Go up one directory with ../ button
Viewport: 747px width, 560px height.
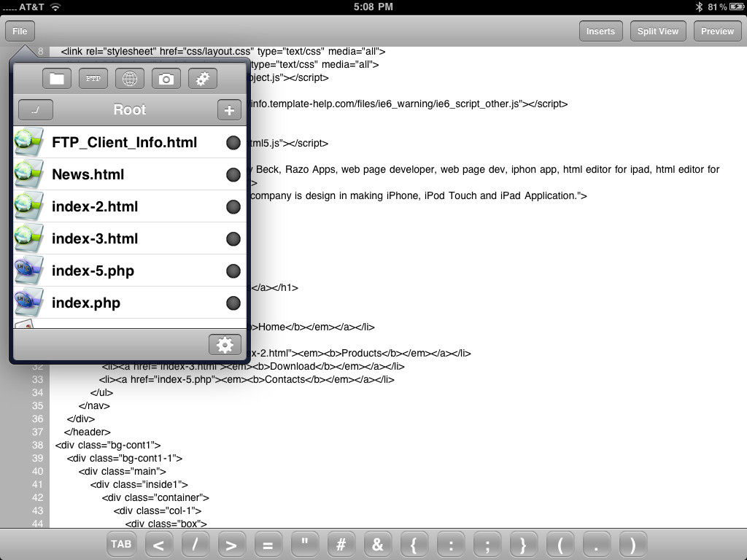pos(36,110)
